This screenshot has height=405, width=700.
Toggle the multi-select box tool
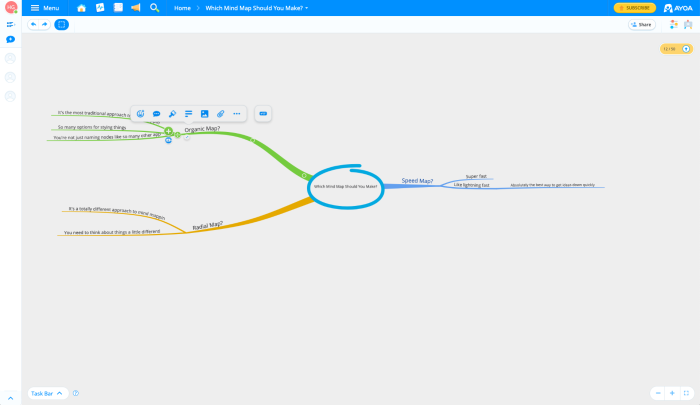tap(62, 25)
